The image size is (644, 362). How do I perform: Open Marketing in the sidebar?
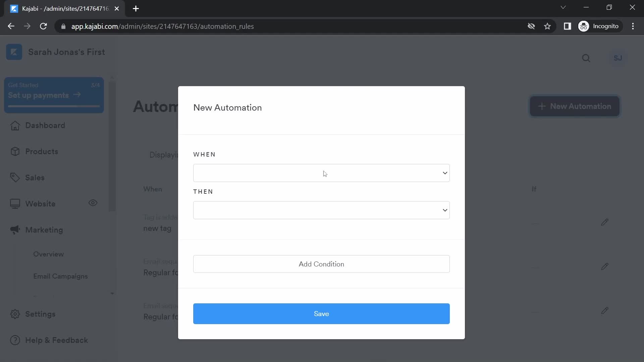point(44,230)
